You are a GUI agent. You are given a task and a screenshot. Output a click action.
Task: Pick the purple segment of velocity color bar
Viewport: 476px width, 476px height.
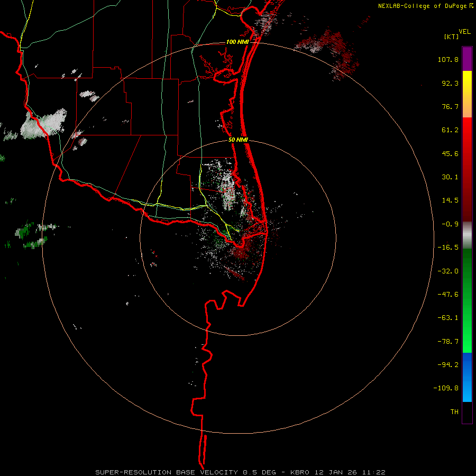pyautogui.click(x=467, y=59)
